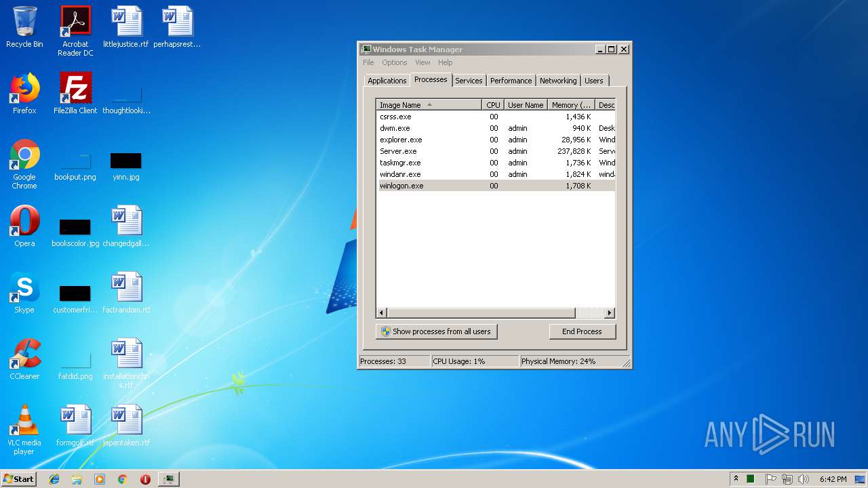The height and width of the screenshot is (488, 868).
Task: Select installationchris.rtf document icon
Action: 126,364
